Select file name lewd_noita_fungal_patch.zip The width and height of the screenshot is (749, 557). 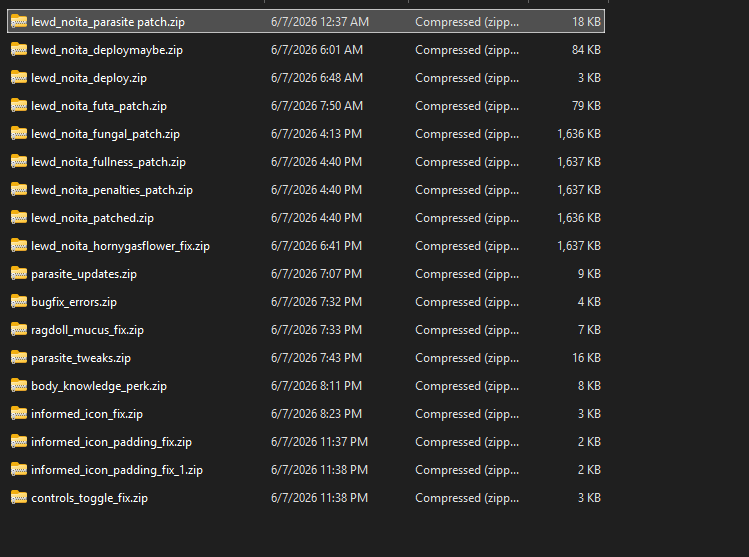[106, 134]
